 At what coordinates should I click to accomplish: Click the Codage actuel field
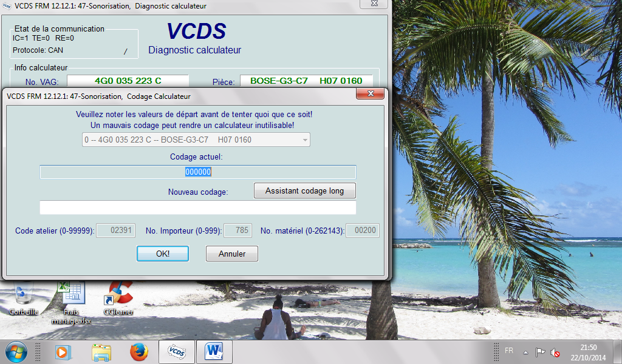(198, 172)
